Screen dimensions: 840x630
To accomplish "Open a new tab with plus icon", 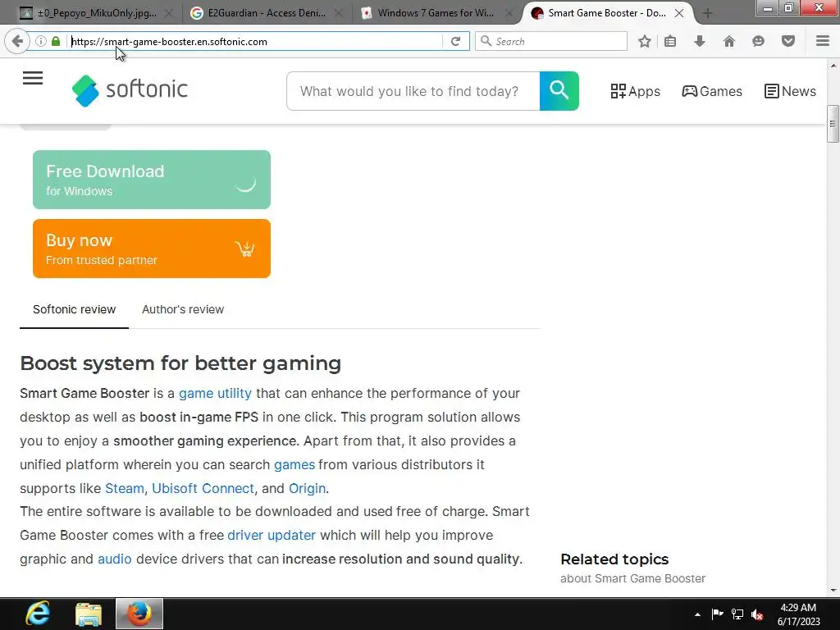I will (707, 13).
